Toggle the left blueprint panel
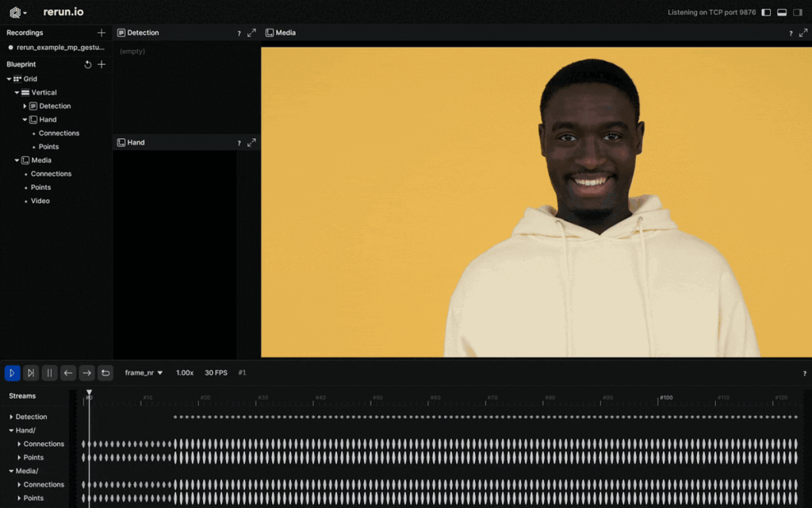 766,13
